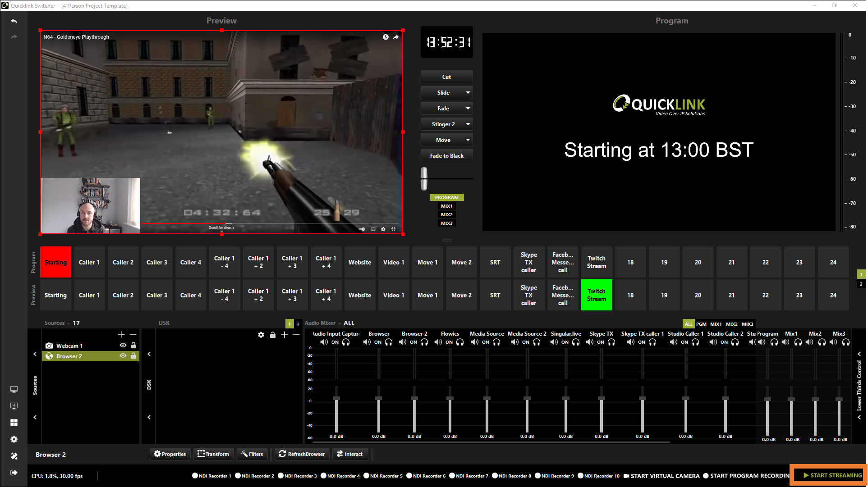Image resolution: width=868 pixels, height=487 pixels.
Task: Click the DSK panel gear icon
Action: tap(261, 335)
